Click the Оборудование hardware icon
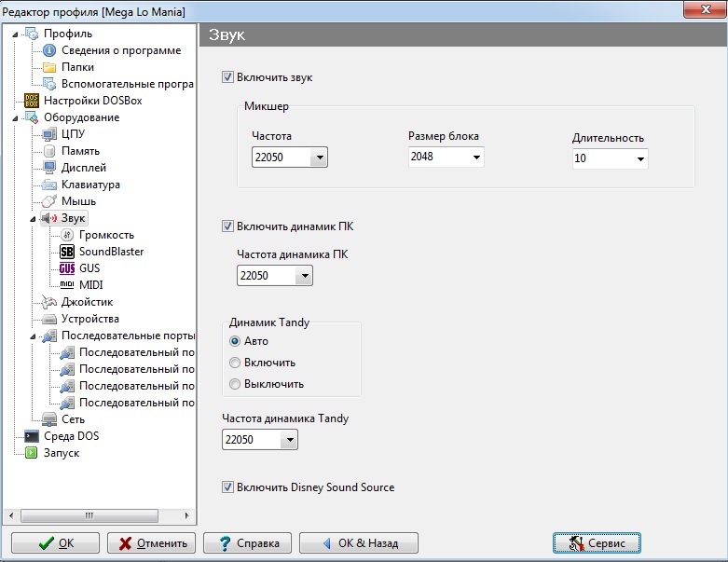 pyautogui.click(x=32, y=117)
